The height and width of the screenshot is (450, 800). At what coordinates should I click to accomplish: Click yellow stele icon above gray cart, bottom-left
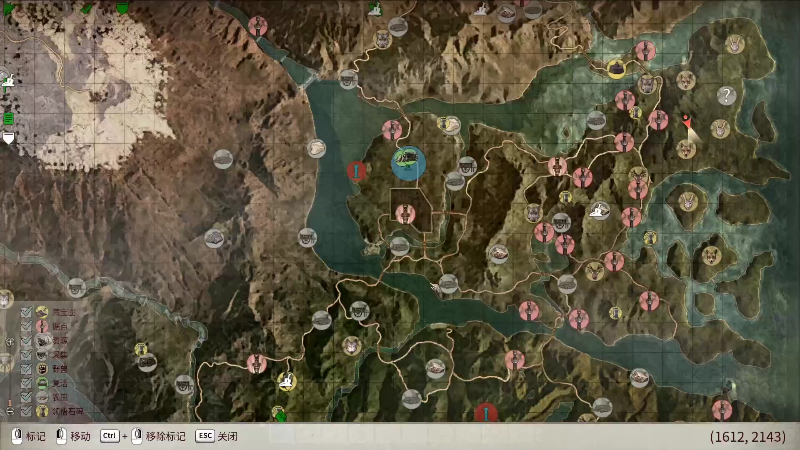(x=141, y=349)
